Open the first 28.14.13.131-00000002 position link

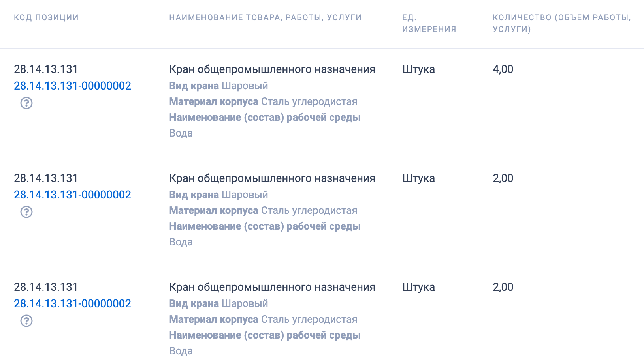[73, 85]
